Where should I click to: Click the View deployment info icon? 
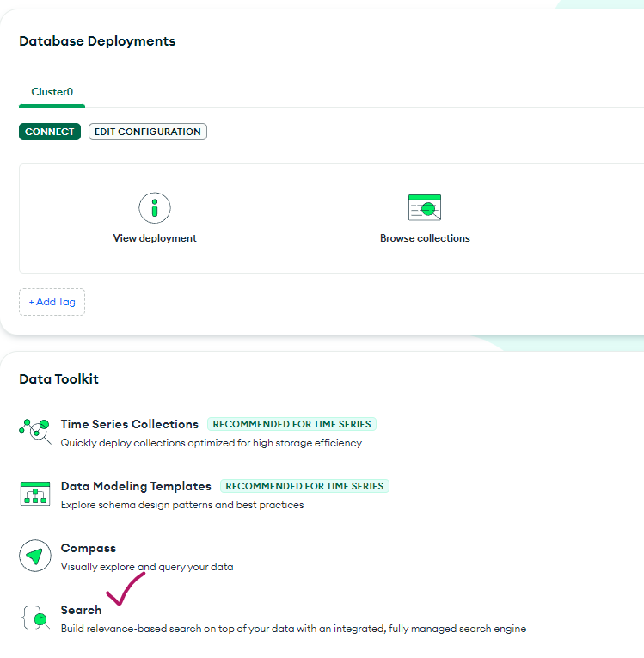click(x=155, y=208)
